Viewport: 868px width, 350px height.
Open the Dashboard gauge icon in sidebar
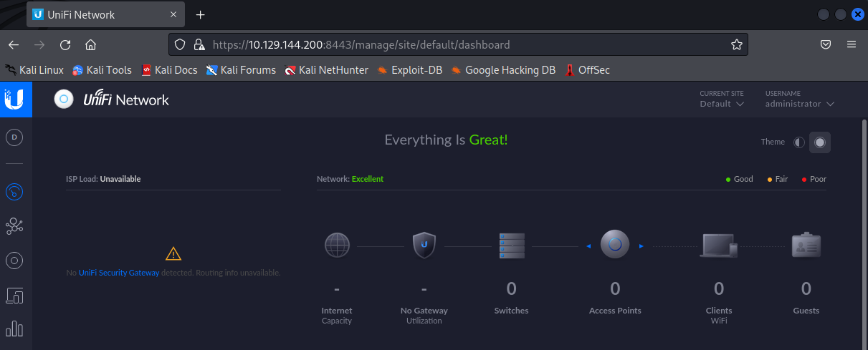tap(14, 192)
